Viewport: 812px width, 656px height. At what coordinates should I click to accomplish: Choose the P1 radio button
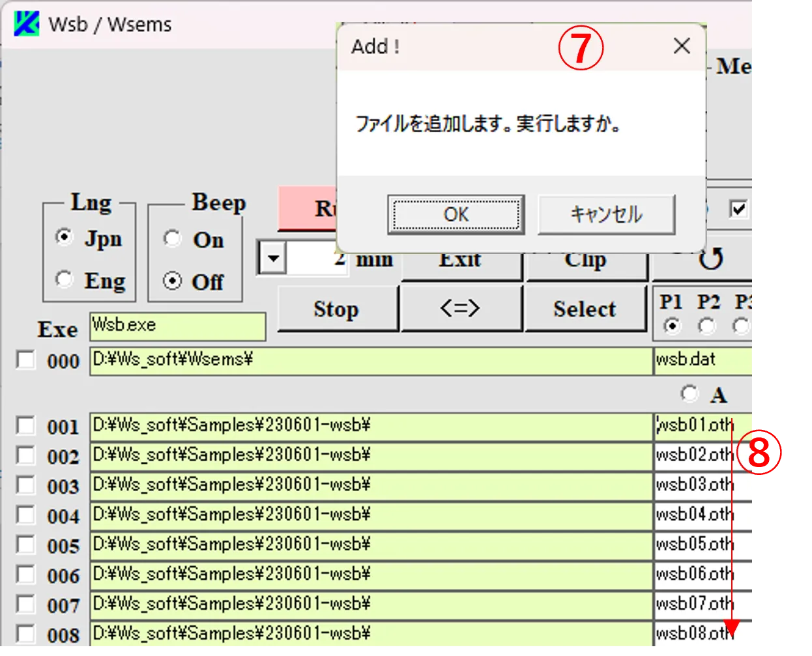click(x=671, y=326)
